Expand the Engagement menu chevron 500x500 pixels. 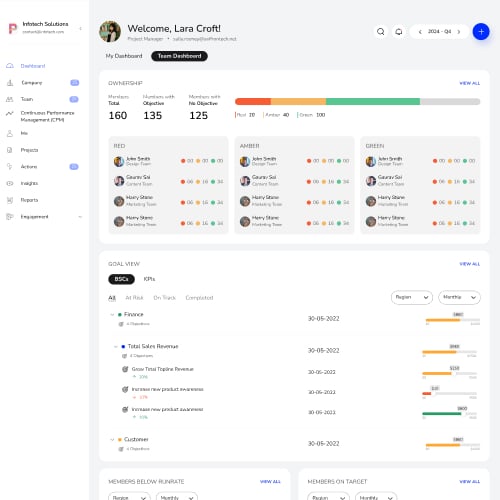[x=80, y=217]
